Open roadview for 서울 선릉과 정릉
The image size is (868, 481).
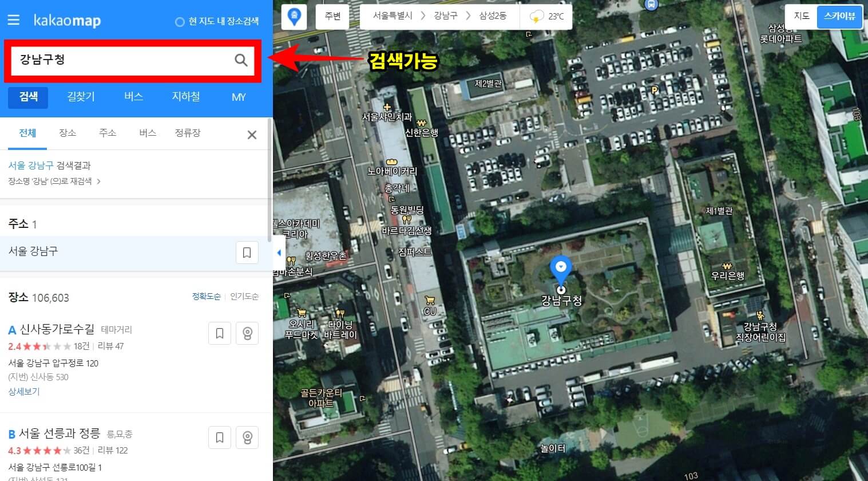coord(247,437)
